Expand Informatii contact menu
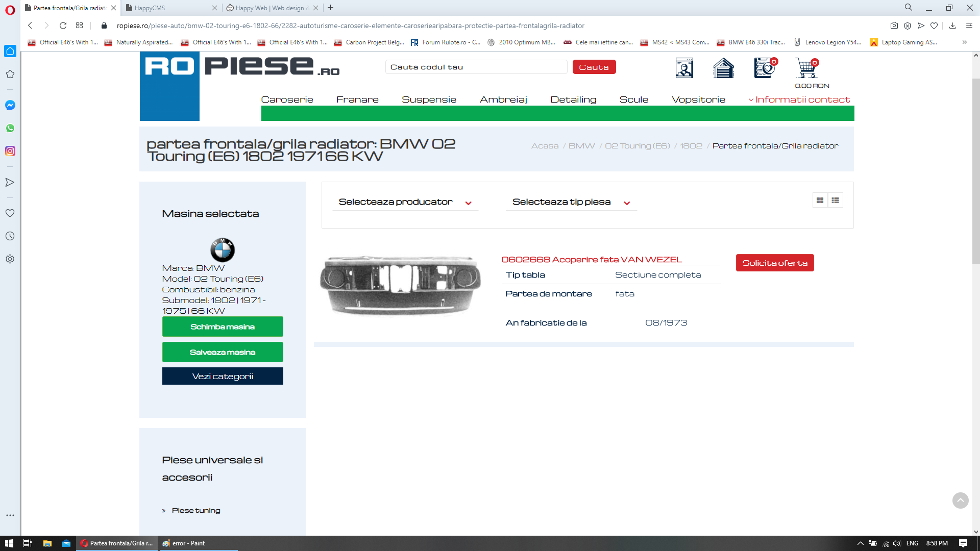 pyautogui.click(x=799, y=99)
